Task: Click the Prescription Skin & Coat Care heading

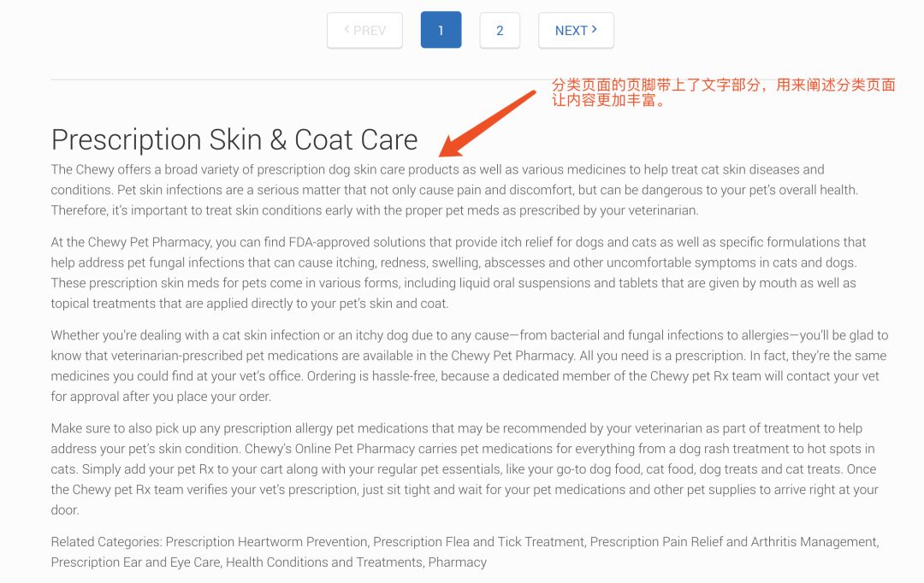Action: coord(234,140)
